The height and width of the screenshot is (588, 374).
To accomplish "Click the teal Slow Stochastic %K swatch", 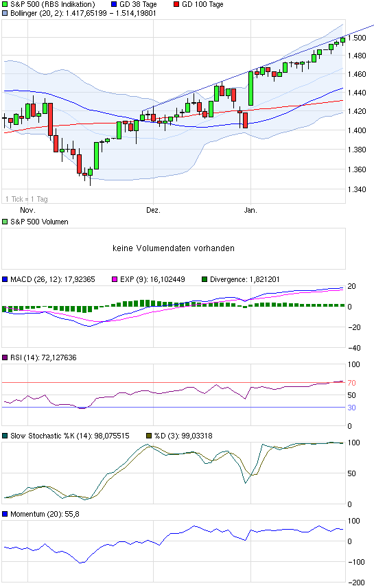I will (x=5, y=436).
